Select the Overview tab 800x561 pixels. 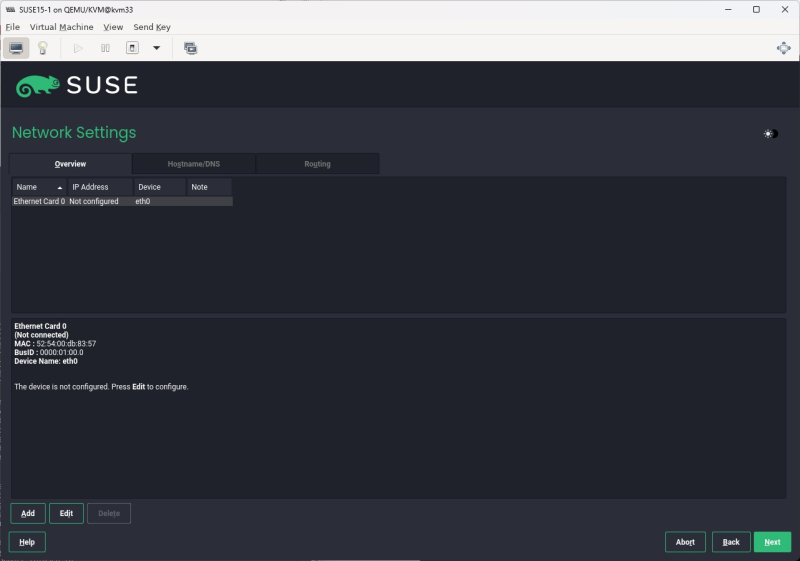(70, 164)
